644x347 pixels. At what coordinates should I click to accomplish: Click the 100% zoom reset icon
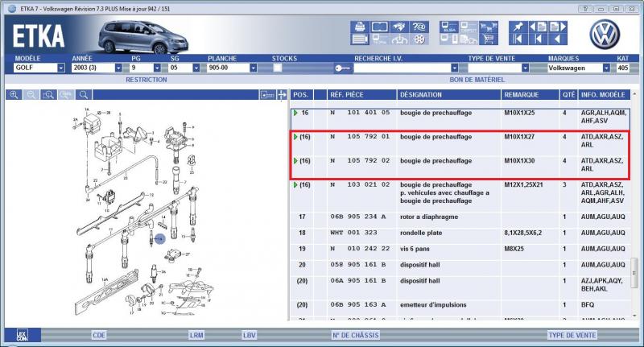click(66, 95)
